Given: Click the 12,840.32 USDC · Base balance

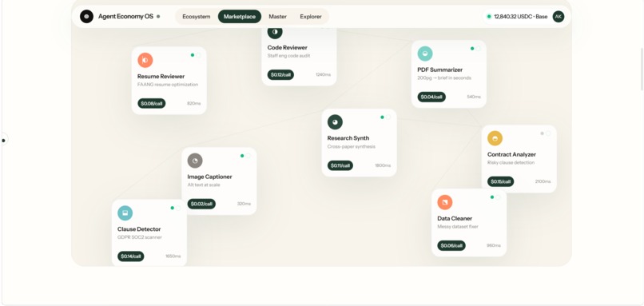Looking at the screenshot, I should [x=520, y=17].
